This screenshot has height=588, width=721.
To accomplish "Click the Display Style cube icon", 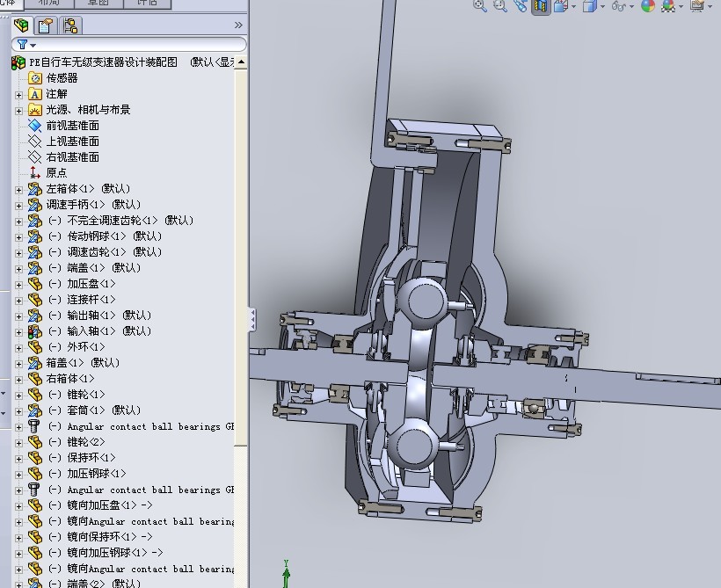I will [x=589, y=6].
